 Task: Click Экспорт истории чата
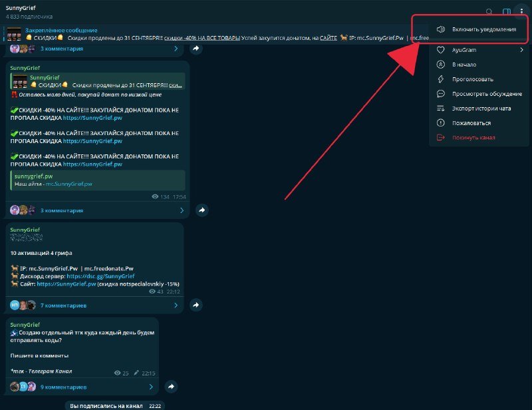478,108
